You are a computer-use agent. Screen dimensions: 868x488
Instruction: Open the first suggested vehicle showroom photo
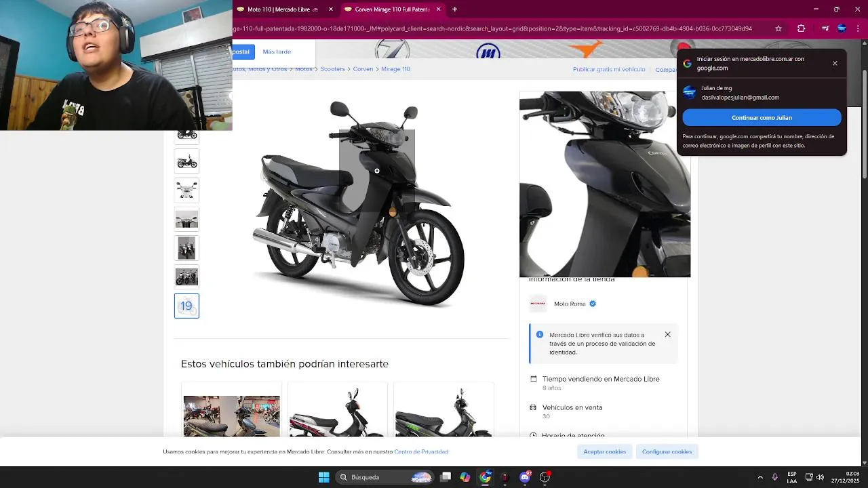tap(231, 415)
